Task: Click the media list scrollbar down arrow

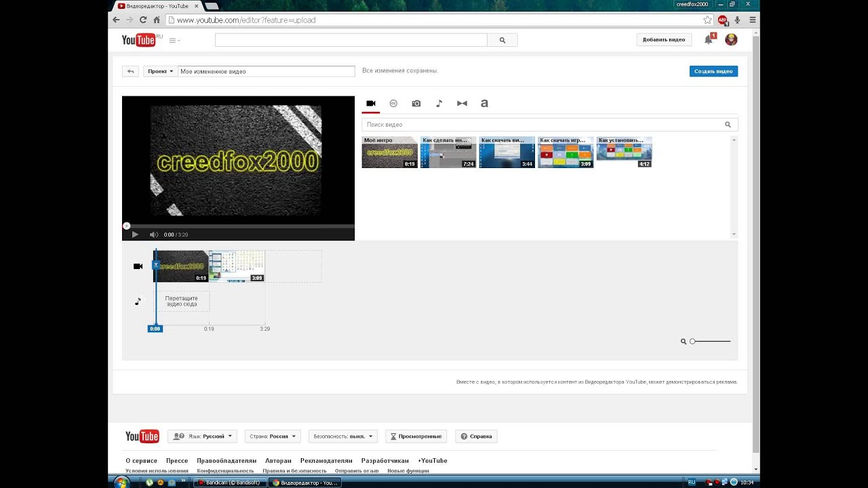Action: pyautogui.click(x=734, y=235)
